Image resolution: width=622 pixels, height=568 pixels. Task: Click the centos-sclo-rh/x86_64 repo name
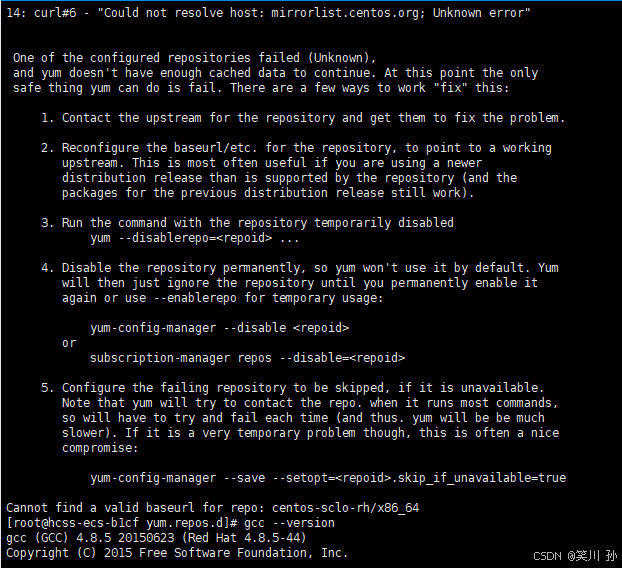coord(345,508)
